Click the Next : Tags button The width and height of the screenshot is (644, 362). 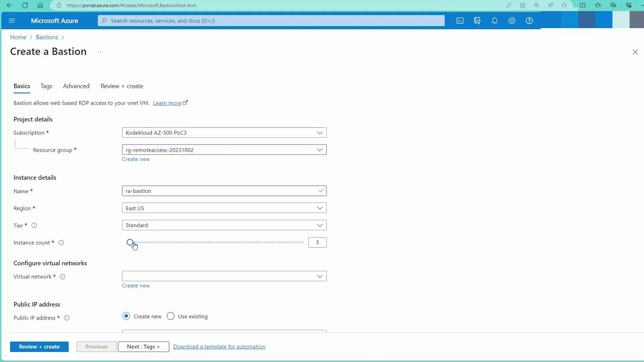(143, 347)
